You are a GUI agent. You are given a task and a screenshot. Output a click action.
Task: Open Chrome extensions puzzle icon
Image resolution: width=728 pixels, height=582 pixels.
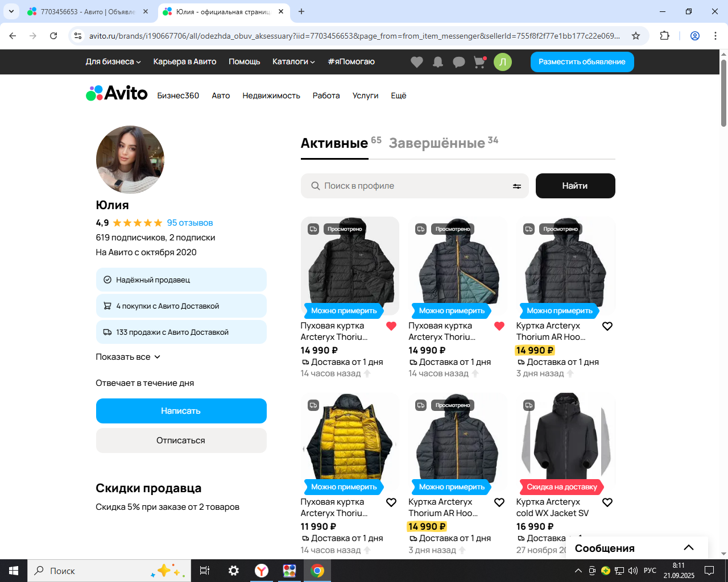(664, 36)
